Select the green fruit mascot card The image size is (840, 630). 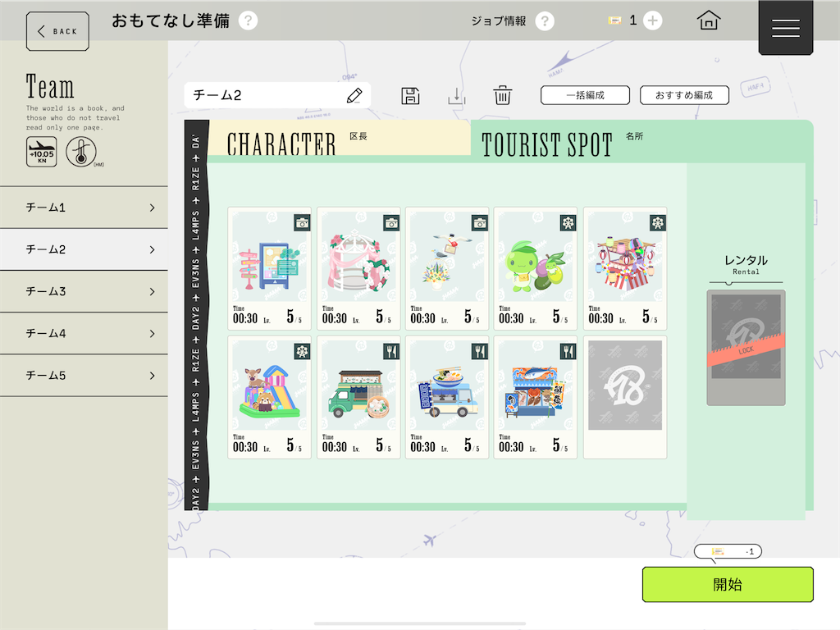pos(535,269)
